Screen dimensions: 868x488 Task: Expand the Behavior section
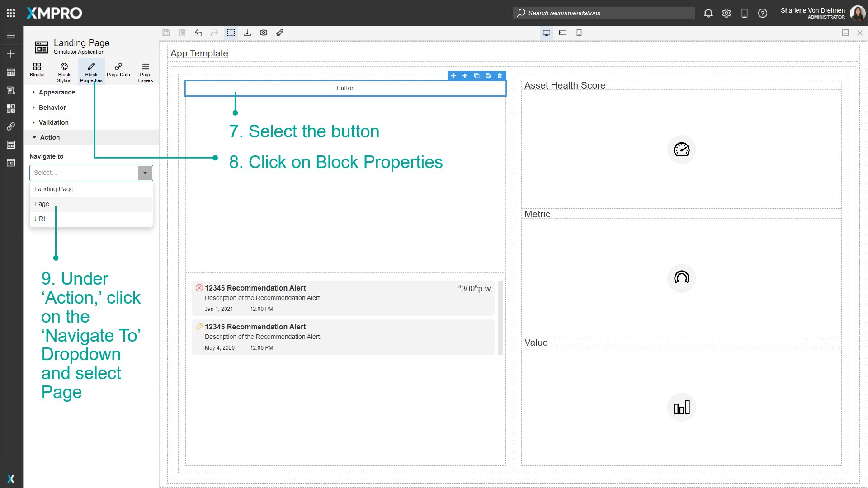coord(52,108)
